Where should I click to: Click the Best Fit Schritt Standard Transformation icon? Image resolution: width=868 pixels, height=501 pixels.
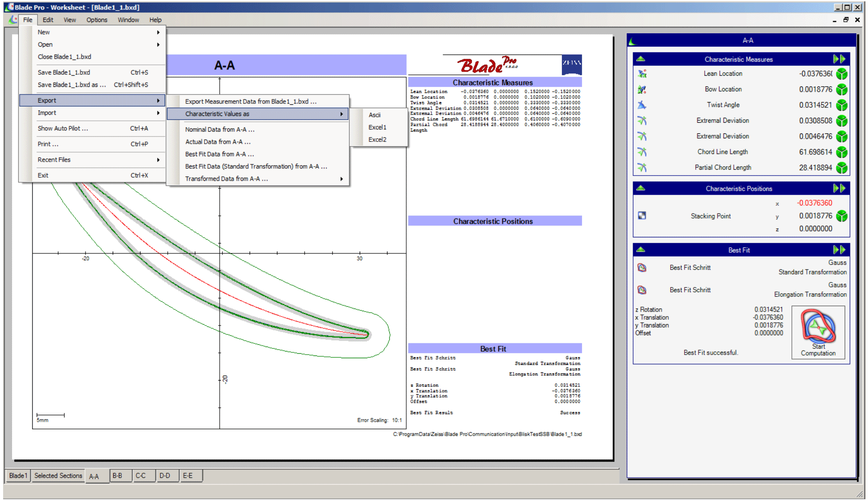642,268
